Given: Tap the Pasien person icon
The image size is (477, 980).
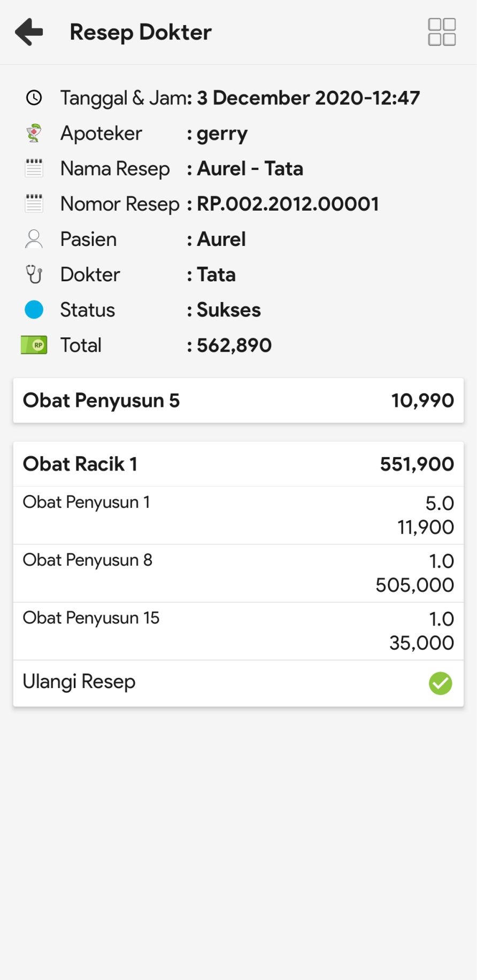Looking at the screenshot, I should [x=34, y=239].
